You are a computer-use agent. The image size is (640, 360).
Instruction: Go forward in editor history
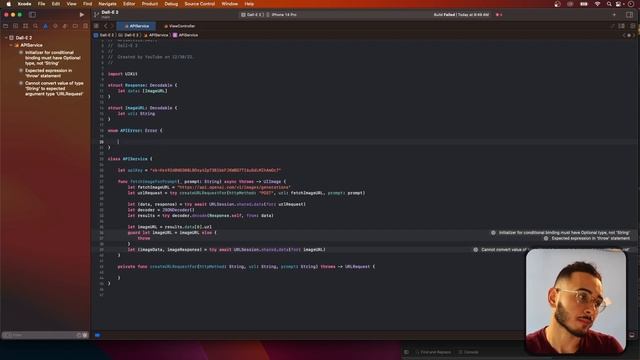coord(112,26)
